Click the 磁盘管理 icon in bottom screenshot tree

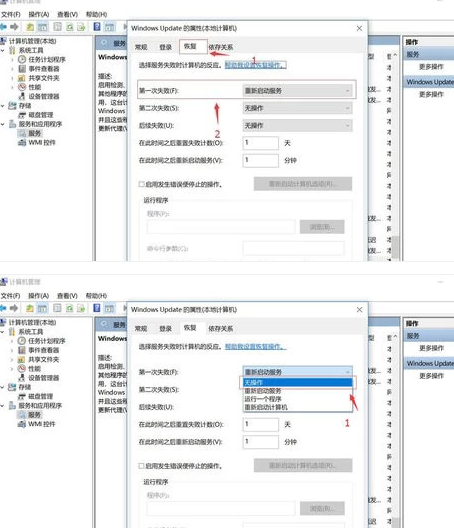[x=22, y=396]
